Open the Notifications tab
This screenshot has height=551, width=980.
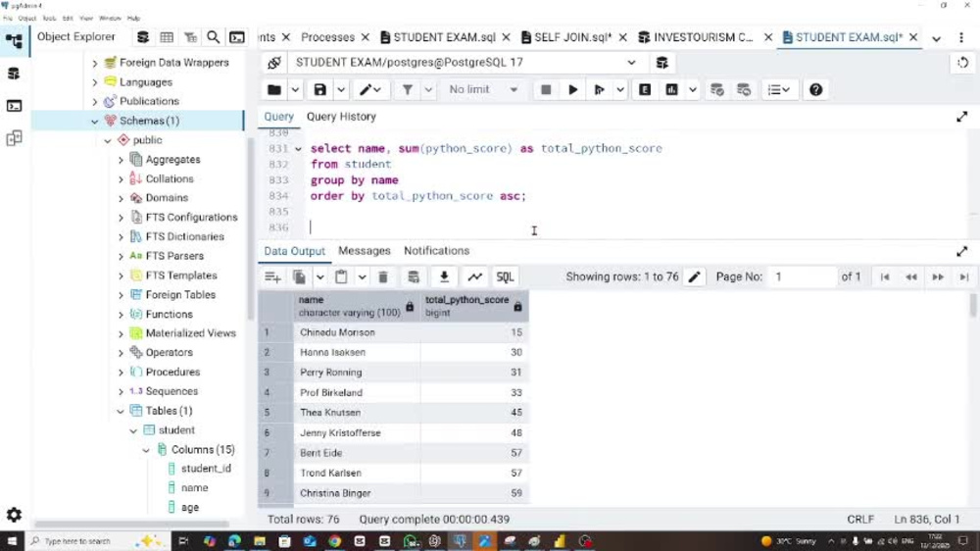(x=436, y=251)
